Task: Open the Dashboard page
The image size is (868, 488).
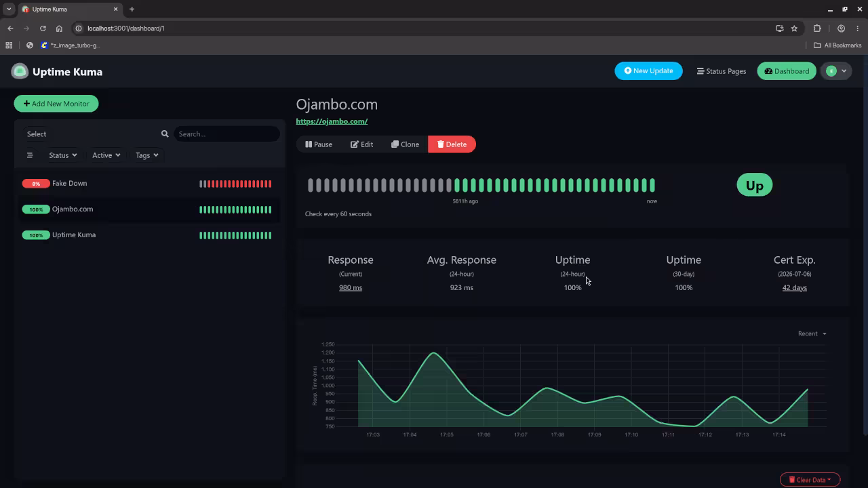Action: pyautogui.click(x=787, y=71)
